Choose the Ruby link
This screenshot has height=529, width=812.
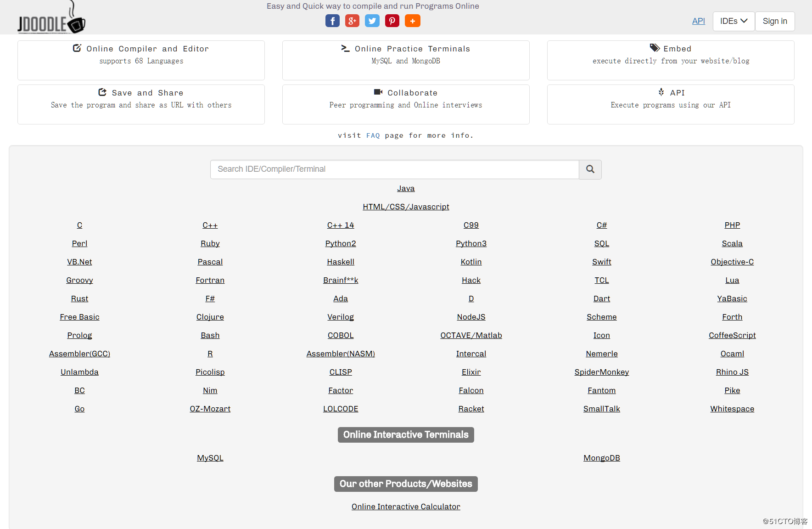click(x=210, y=243)
